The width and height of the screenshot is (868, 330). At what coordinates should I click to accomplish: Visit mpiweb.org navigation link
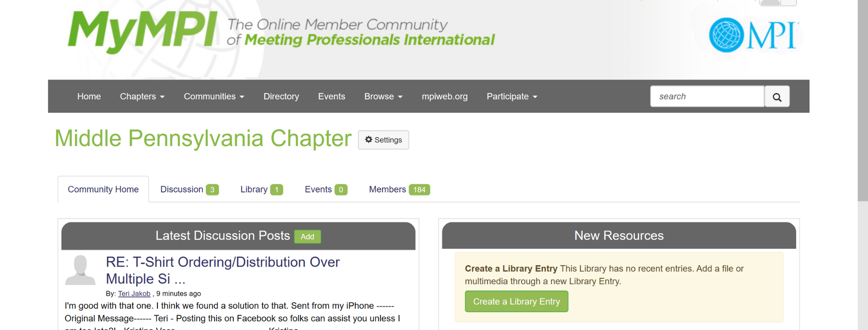444,96
